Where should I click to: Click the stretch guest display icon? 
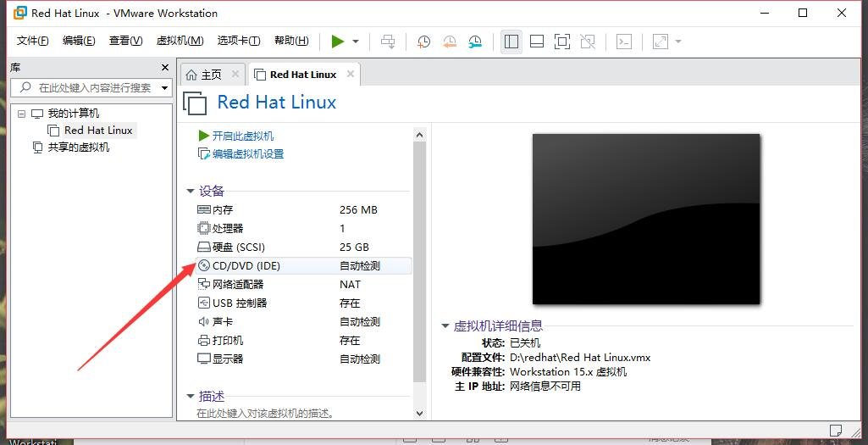click(661, 42)
